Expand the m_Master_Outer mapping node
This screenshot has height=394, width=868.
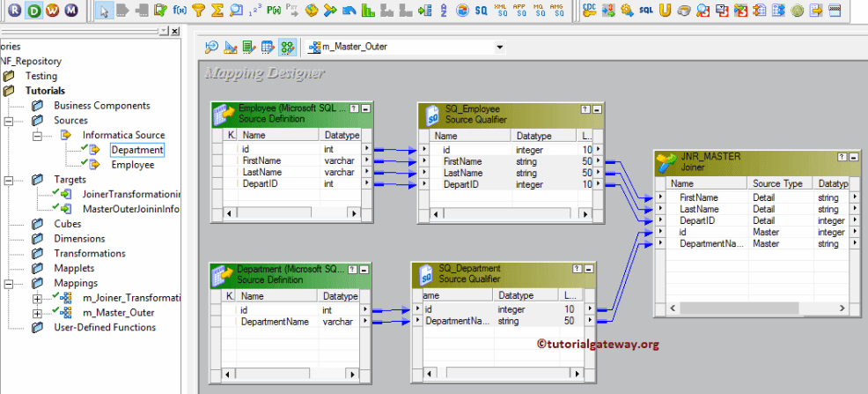[x=38, y=313]
